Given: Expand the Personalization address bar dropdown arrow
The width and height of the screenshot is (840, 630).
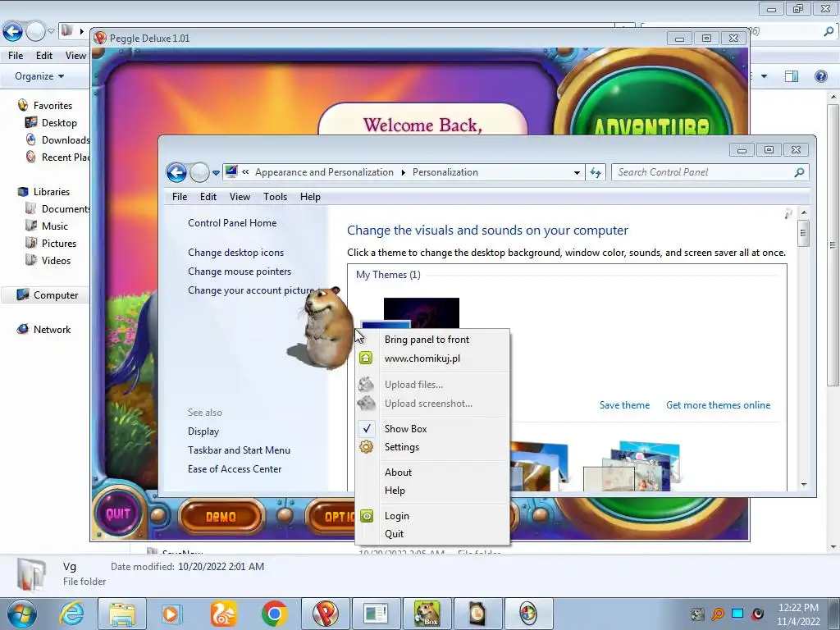Looking at the screenshot, I should [x=577, y=172].
